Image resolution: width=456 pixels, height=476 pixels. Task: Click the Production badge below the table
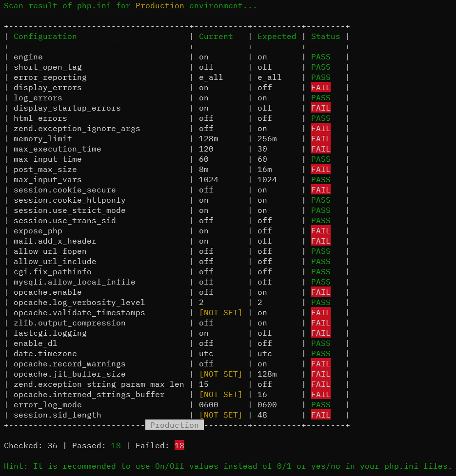174,424
